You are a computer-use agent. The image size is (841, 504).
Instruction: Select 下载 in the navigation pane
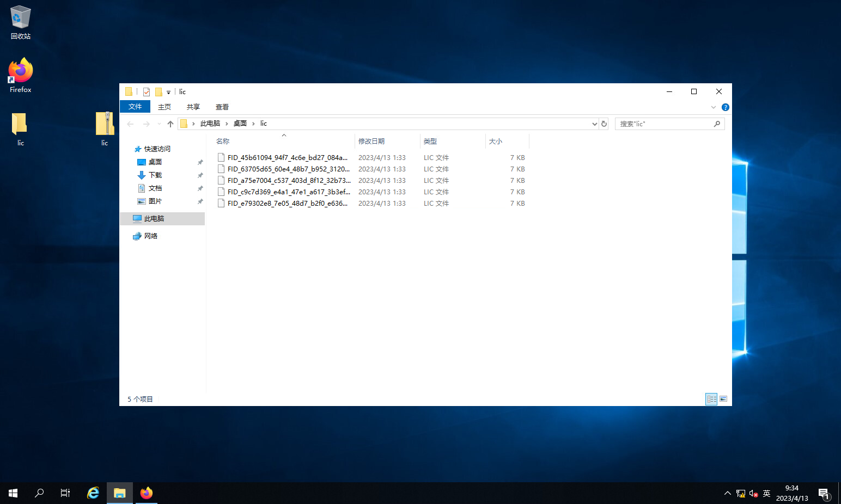(x=155, y=175)
